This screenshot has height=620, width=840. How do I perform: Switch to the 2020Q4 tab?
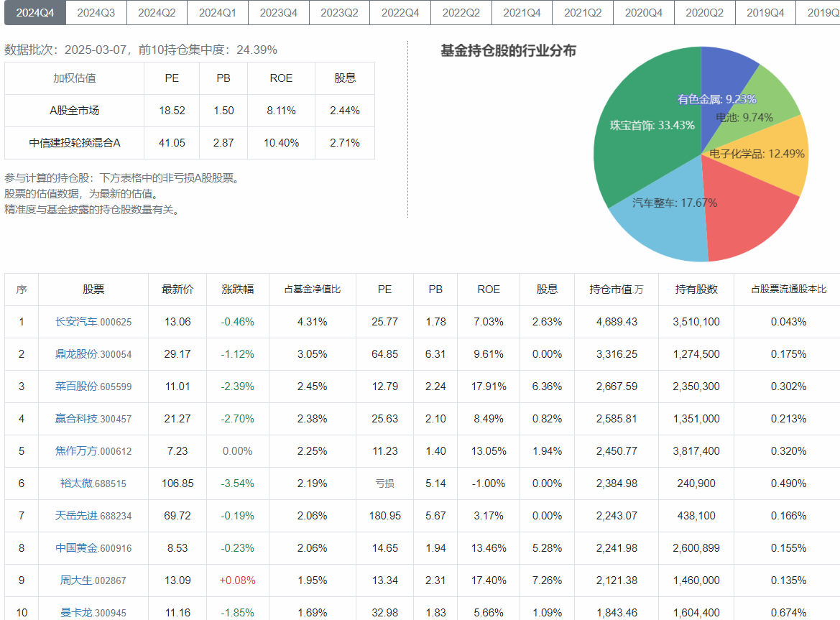pos(643,12)
